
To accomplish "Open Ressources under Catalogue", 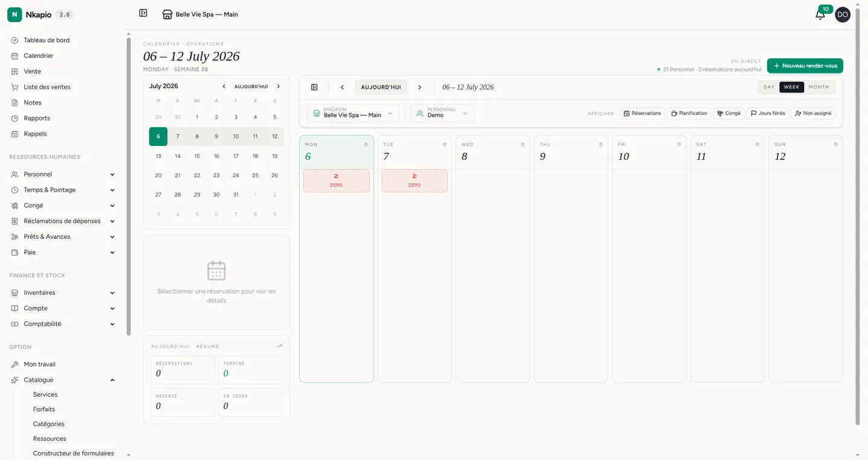I will 49,439.
